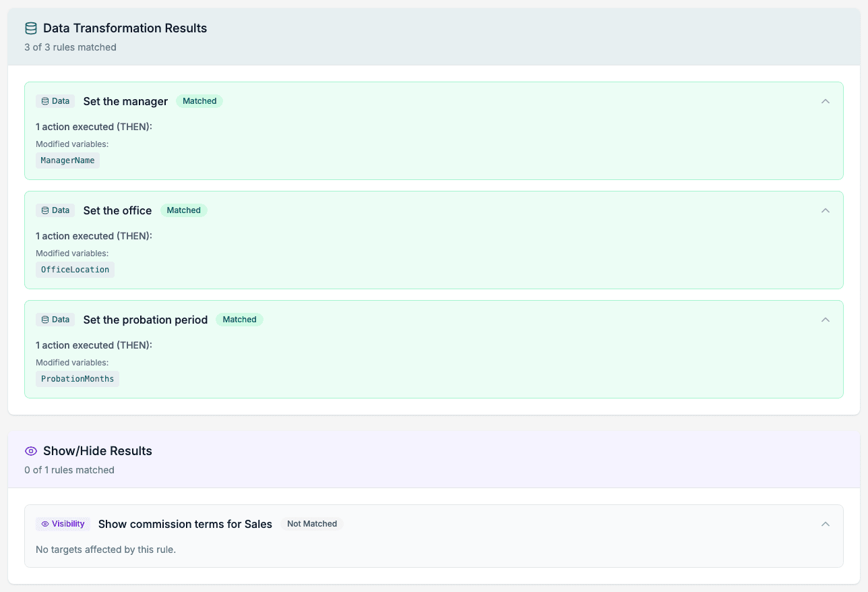Screen dimensions: 868x592
Task: Click the Data tag on Set the probation period
Action: (55, 320)
